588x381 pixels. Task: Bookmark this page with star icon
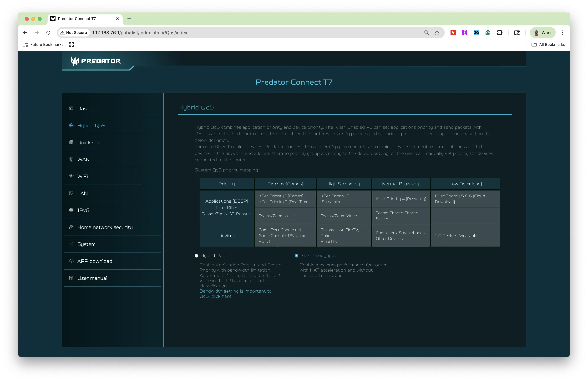437,33
